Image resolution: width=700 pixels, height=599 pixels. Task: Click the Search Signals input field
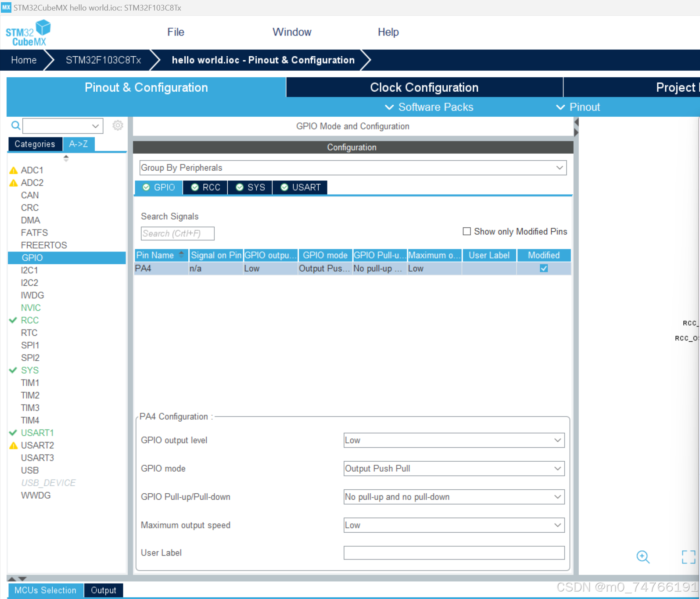pos(178,233)
